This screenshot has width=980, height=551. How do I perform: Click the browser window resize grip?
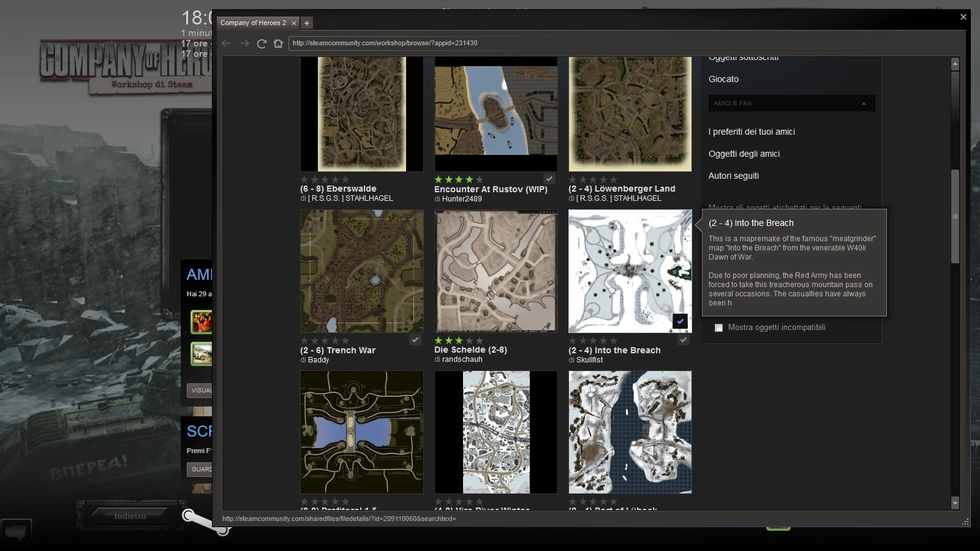point(965,522)
